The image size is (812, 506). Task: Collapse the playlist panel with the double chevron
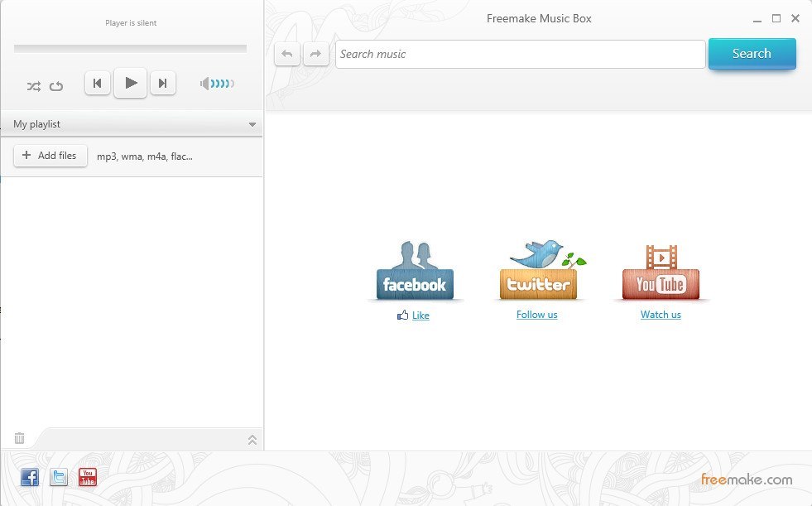coord(252,439)
